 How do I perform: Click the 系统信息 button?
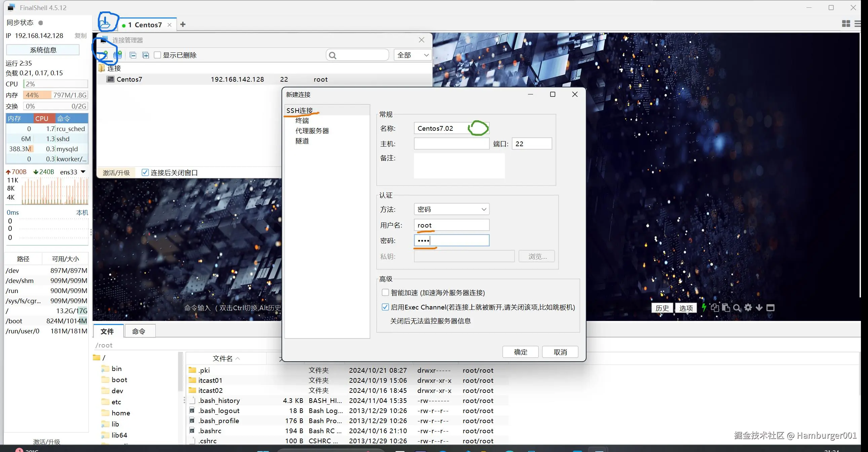point(43,50)
